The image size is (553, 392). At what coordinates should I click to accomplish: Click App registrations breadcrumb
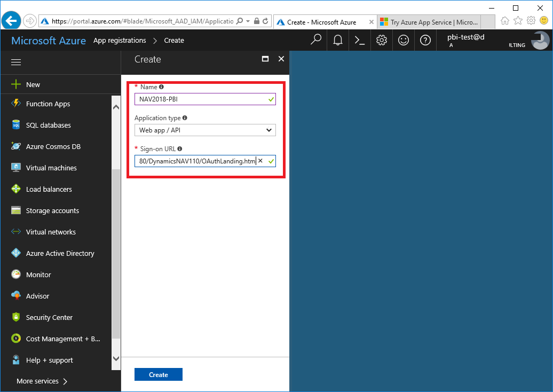coord(120,40)
